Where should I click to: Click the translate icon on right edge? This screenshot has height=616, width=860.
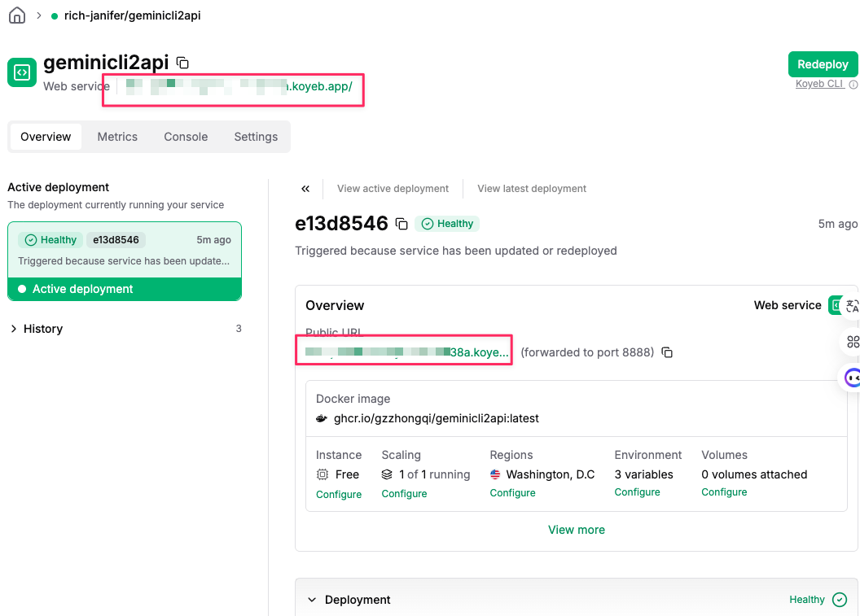pos(852,306)
